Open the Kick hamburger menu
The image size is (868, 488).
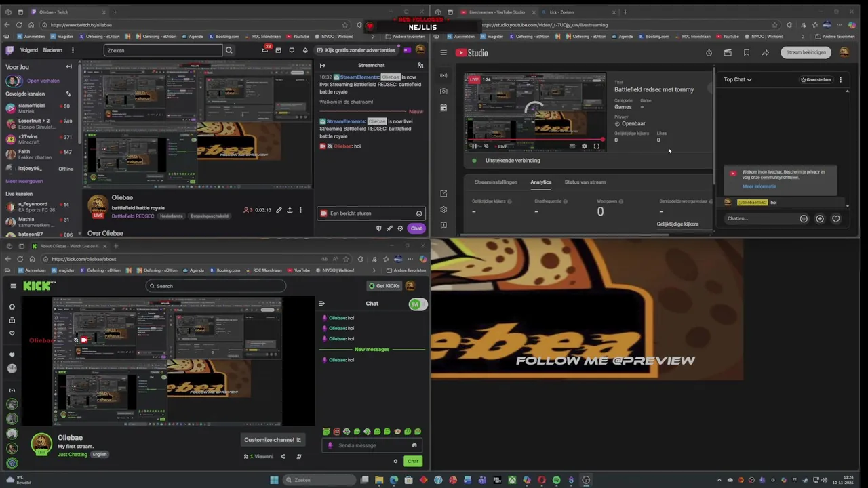[13, 286]
